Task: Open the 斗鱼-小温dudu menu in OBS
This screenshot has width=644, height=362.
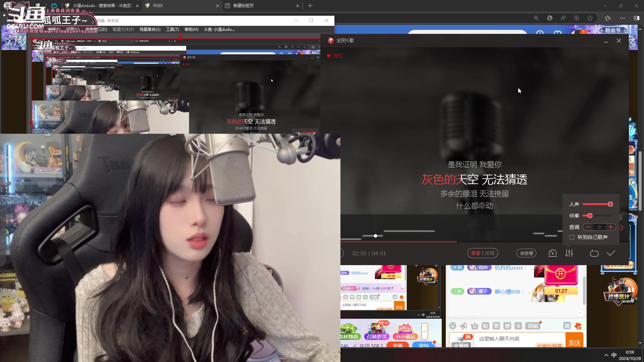Action: coord(219,29)
